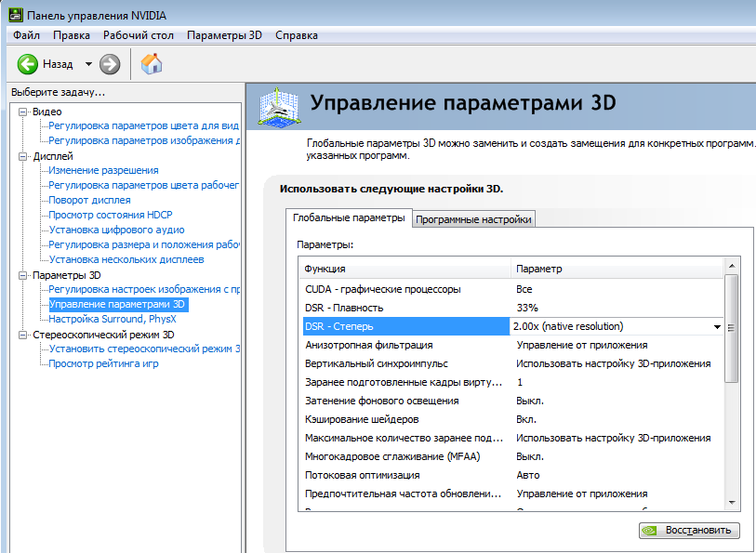Open DSR - Степень dropdown arrow

(x=717, y=327)
